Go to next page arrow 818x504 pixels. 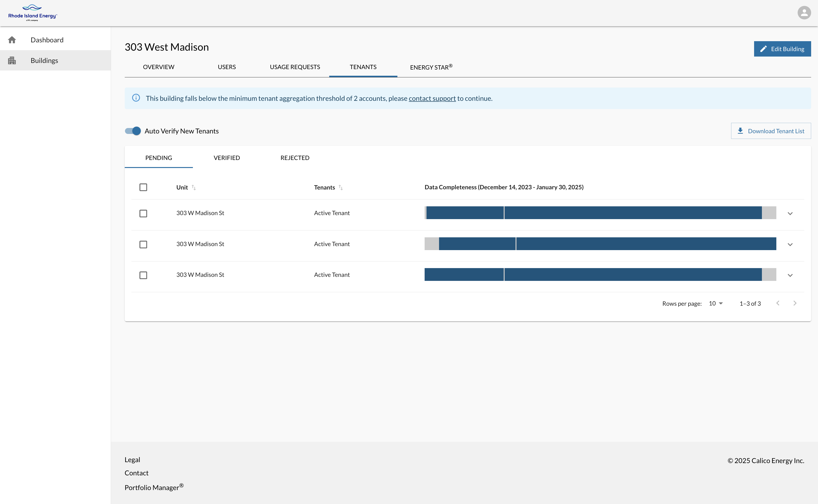coord(795,303)
